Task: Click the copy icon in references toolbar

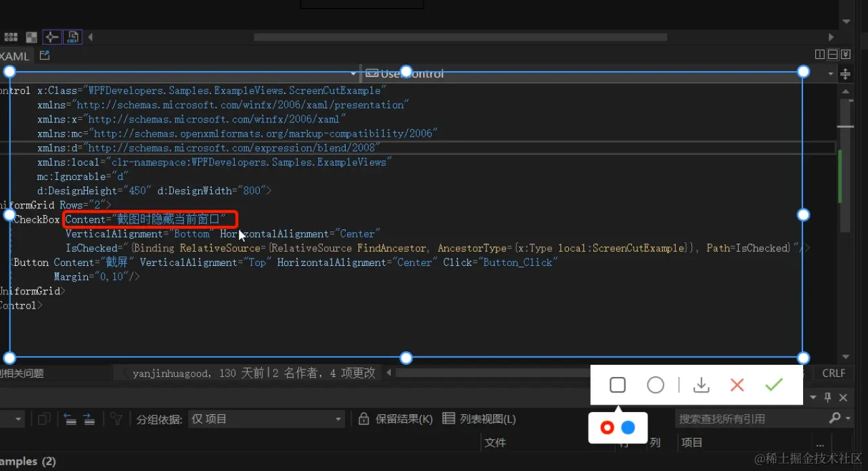Action: tap(44, 420)
